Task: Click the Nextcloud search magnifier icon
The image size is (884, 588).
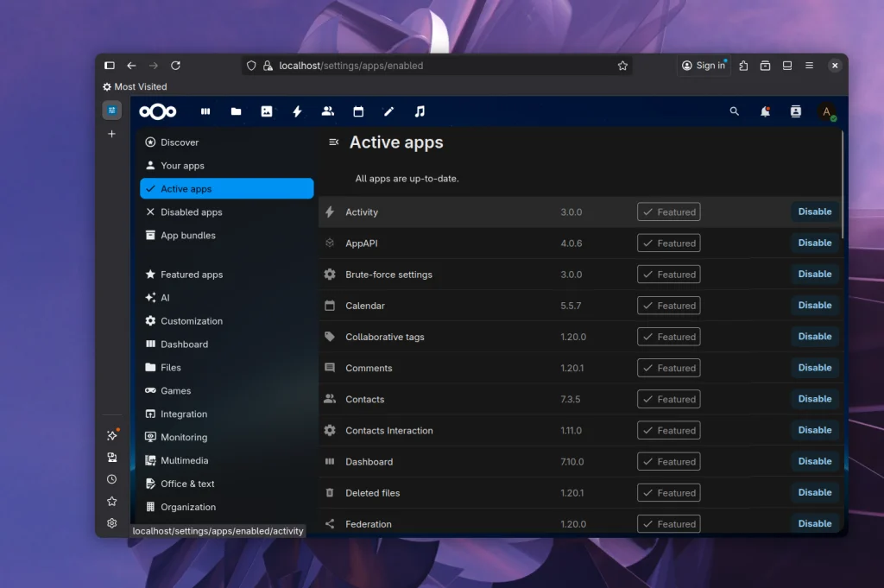Action: 735,111
